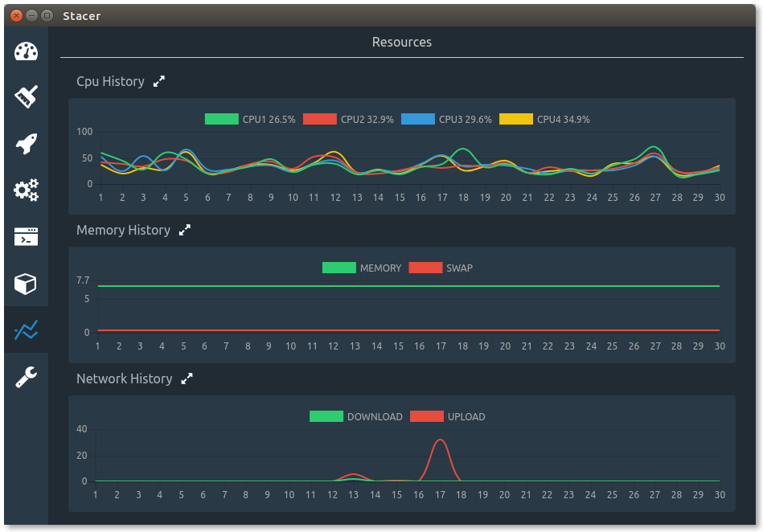Image resolution: width=763 pixels, height=532 pixels.
Task: Open the Dashboard gauge icon in sidebar
Action: (27, 51)
